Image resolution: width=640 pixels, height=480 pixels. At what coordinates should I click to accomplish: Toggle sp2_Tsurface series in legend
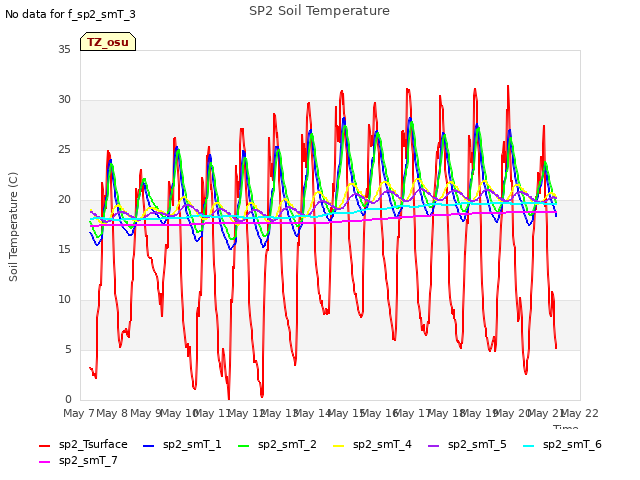(x=83, y=444)
